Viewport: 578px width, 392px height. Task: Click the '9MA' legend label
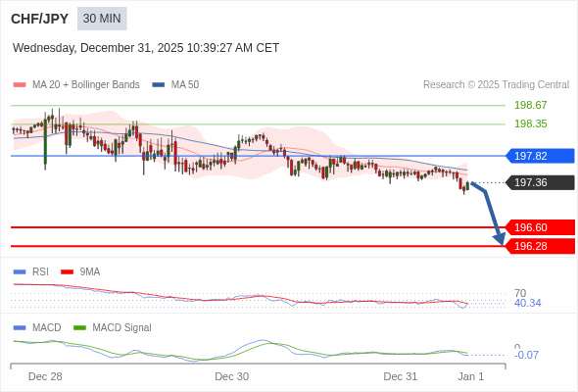point(90,272)
